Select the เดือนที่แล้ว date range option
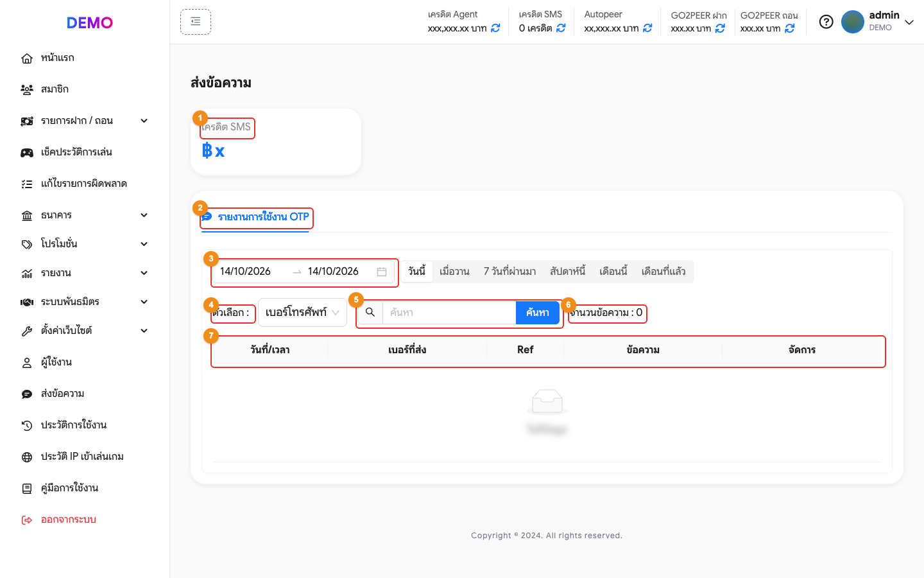Screen dimensions: 924x578 [x=663, y=272]
